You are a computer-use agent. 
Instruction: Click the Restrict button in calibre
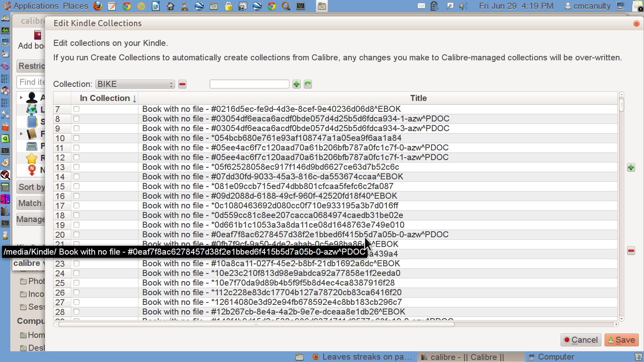point(31,66)
